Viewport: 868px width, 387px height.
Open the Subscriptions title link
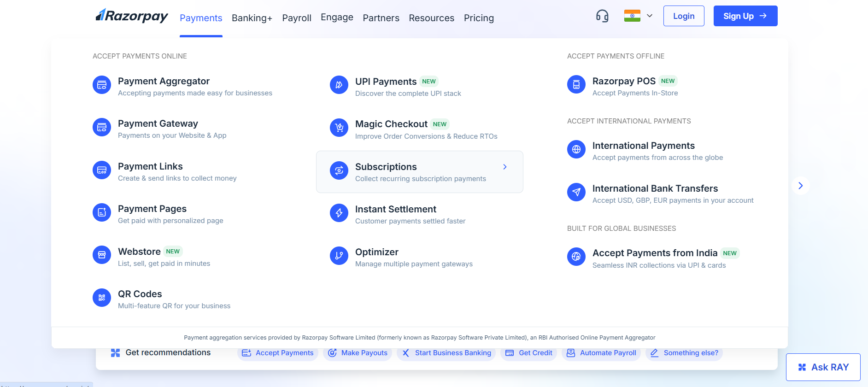pos(386,167)
